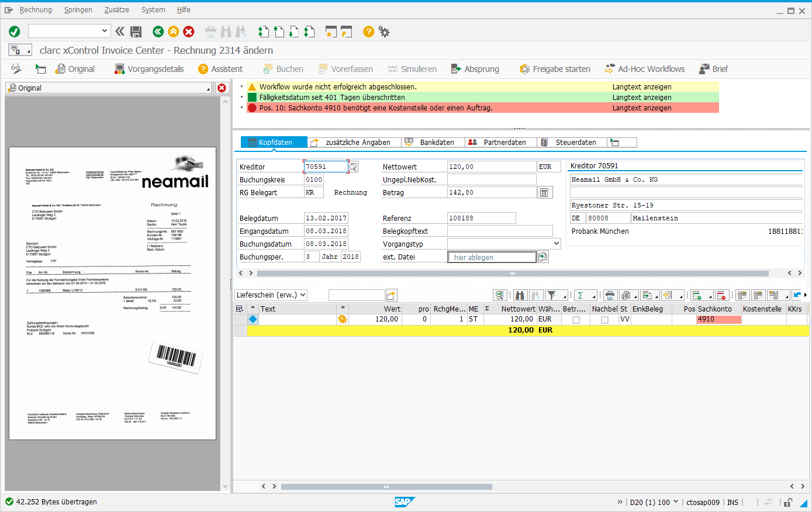Click the horizontal scrollbar under the header data
812x512 pixels.
coord(512,273)
